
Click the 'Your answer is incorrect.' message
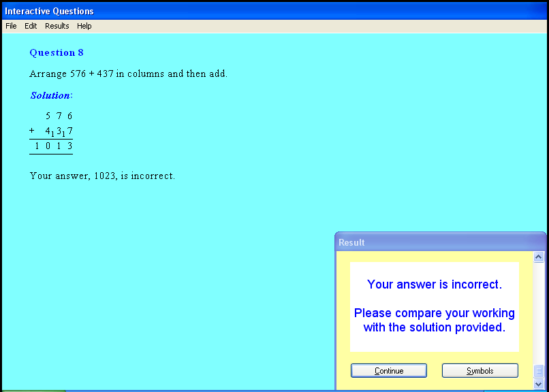pos(434,284)
